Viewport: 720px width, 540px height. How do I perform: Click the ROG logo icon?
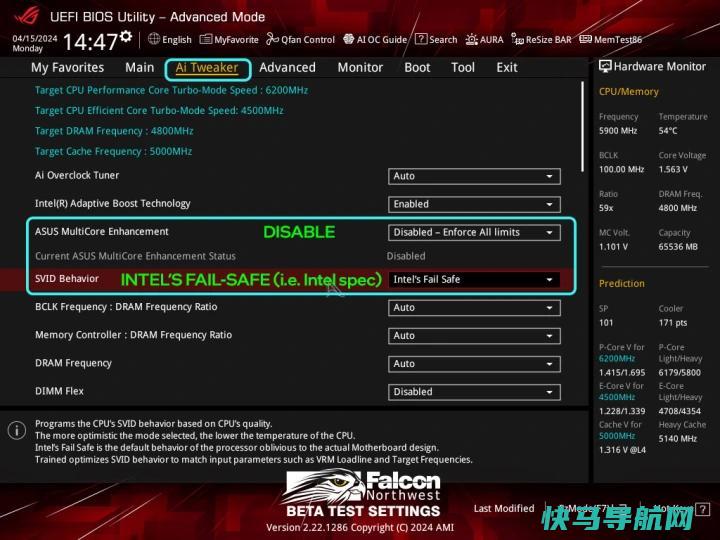[27, 16]
